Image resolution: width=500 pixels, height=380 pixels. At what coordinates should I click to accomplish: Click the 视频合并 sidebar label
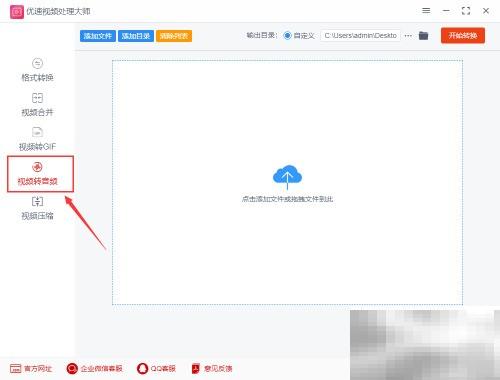tap(37, 112)
